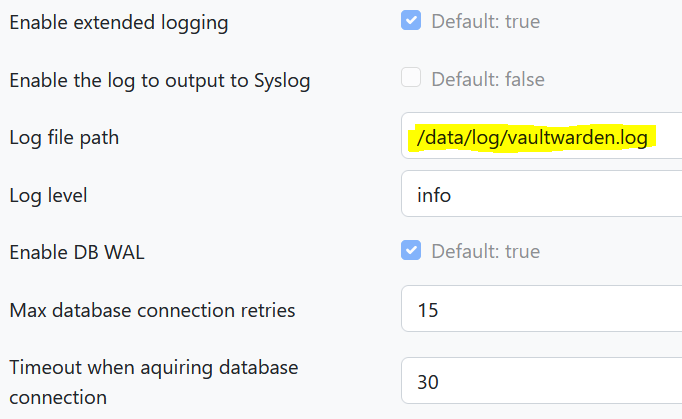Screen dimensions: 682x419
Task: Click the "Timeout when aquiring database connection" label
Action: coord(154,381)
